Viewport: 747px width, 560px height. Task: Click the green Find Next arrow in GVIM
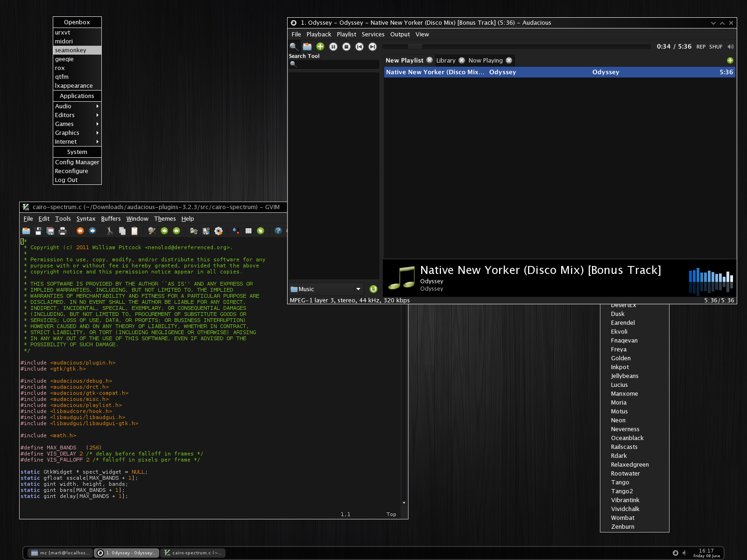164,231
